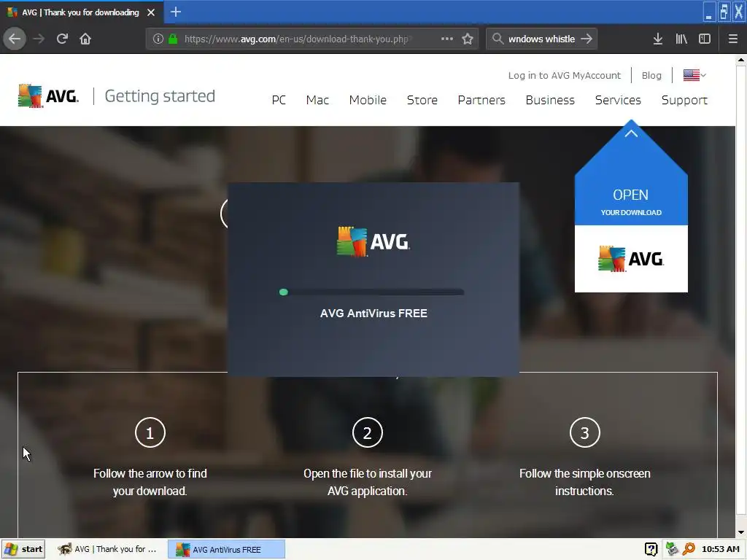Click 'AVG AntiVirus FREE' installer label
The height and width of the screenshot is (560, 747).
pos(373,314)
